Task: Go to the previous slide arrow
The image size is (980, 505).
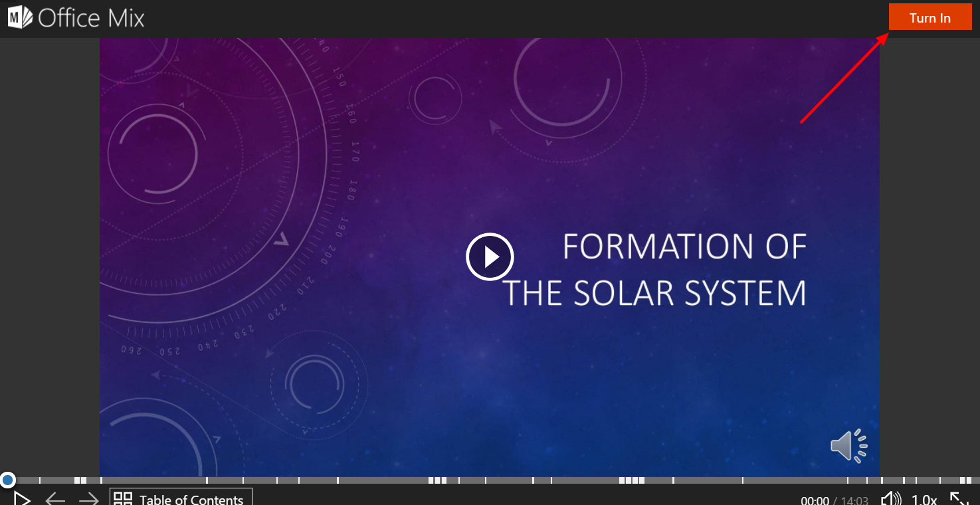Action: coord(55,499)
